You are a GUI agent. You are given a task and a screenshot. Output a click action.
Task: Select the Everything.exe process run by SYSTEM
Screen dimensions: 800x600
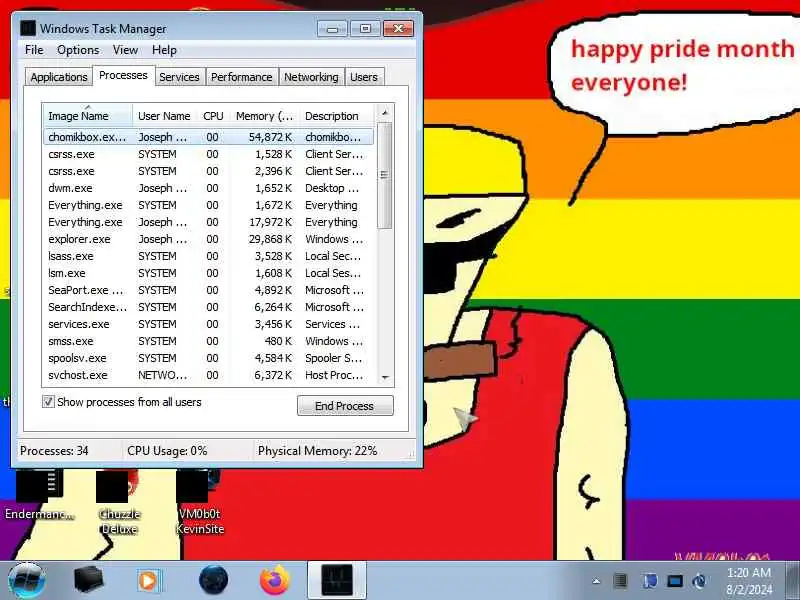[208, 205]
